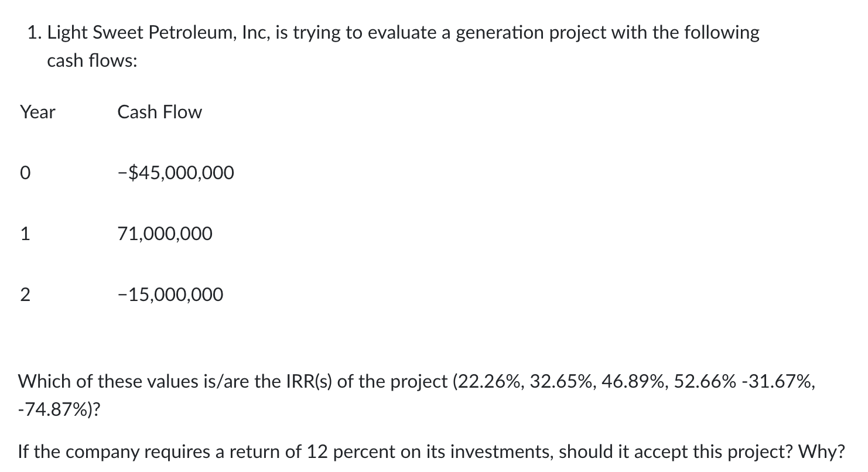Select the year 1 row label
Viewport: 868px width, 472px height.
coord(25,235)
